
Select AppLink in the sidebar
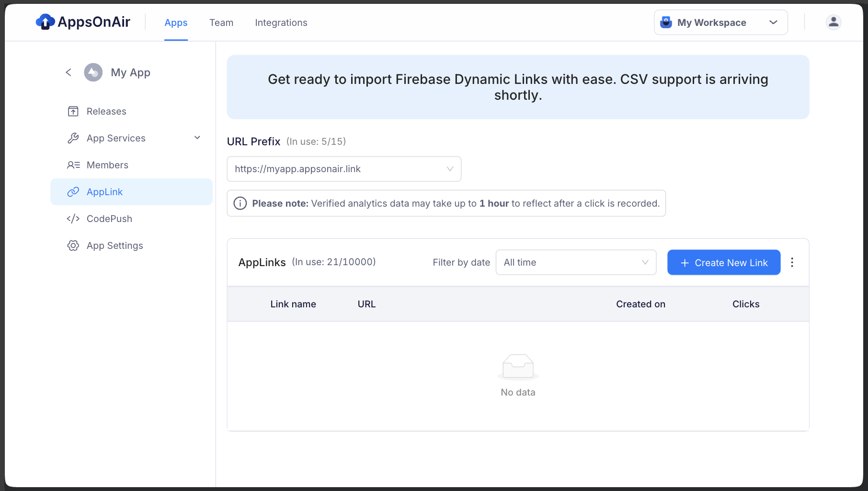tap(131, 192)
